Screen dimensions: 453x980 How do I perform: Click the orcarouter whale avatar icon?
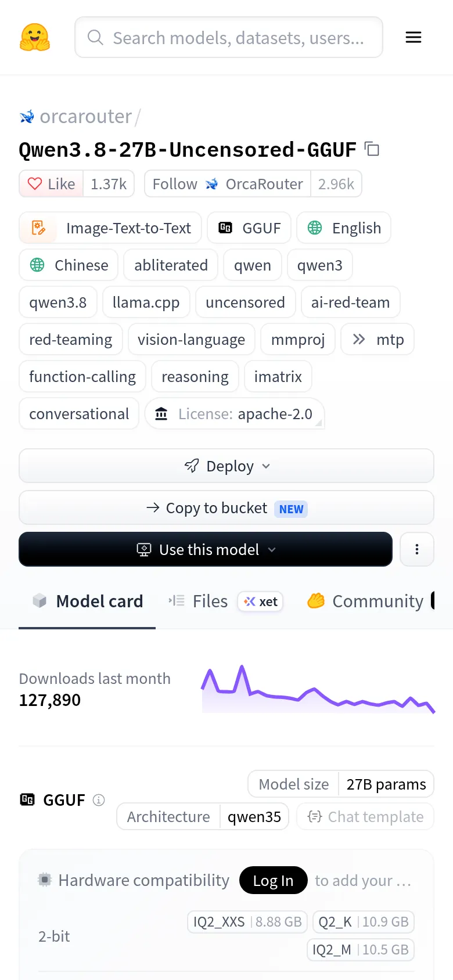click(x=27, y=117)
